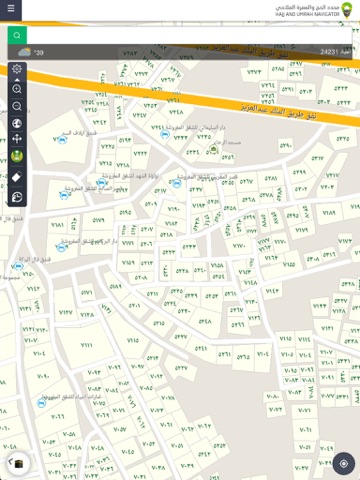Show full extent globe view
This screenshot has height=480, width=360.
coord(17,123)
